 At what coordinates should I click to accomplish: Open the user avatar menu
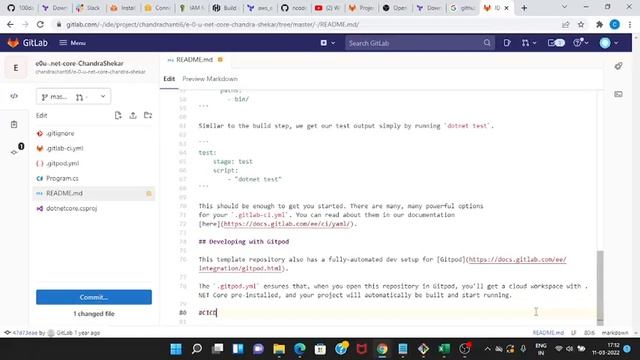point(609,43)
